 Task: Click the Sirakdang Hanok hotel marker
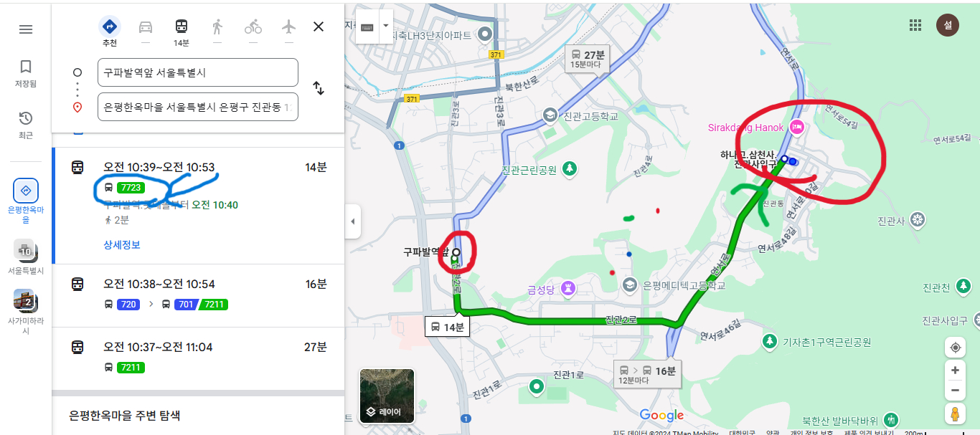(x=796, y=128)
